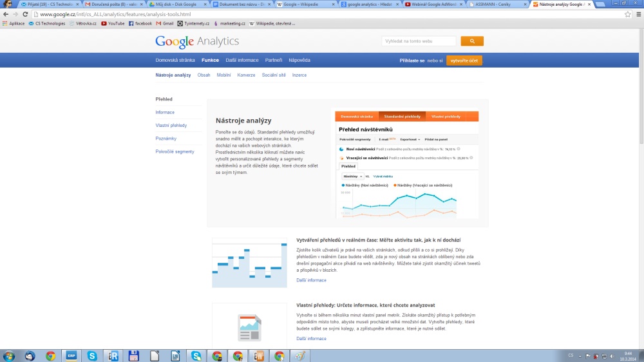Click Další informace under Vlastní přehledy section
This screenshot has height=362, width=644.
[311, 339]
